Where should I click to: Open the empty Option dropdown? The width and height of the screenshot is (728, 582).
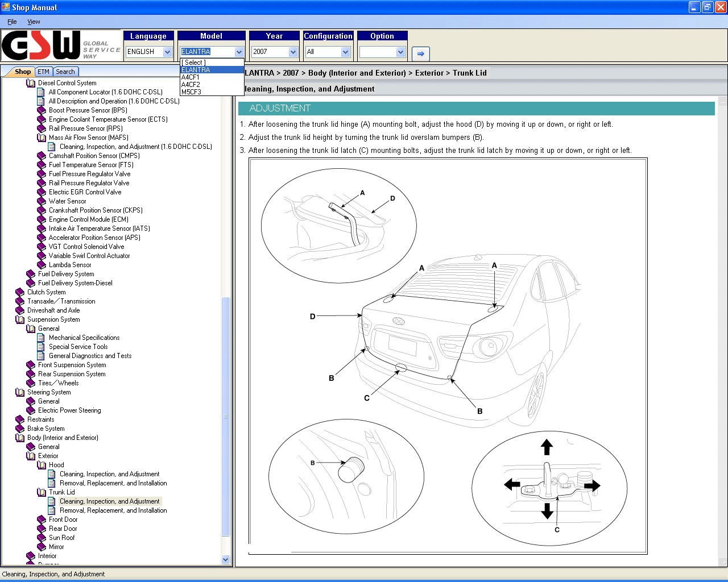(382, 52)
